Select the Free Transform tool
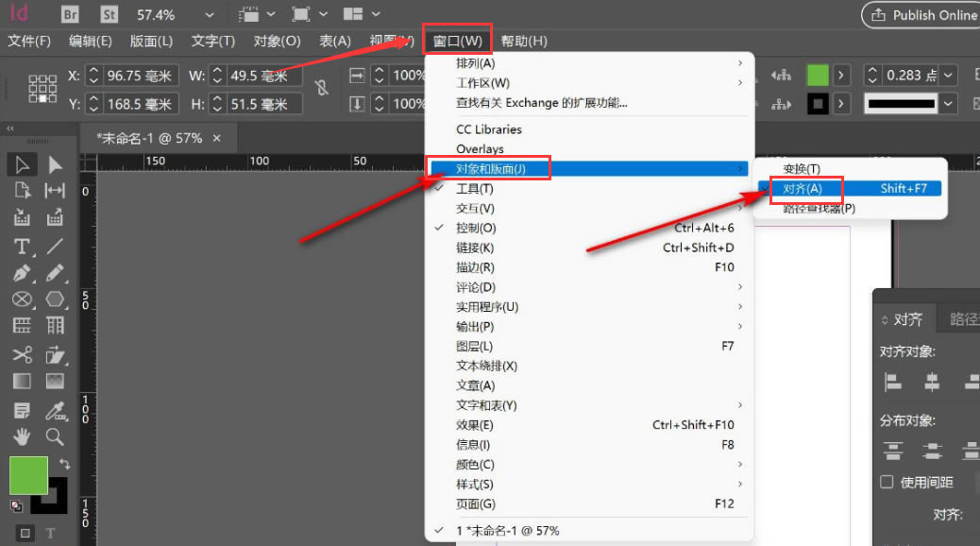Viewport: 980px width, 546px height. (x=55, y=354)
